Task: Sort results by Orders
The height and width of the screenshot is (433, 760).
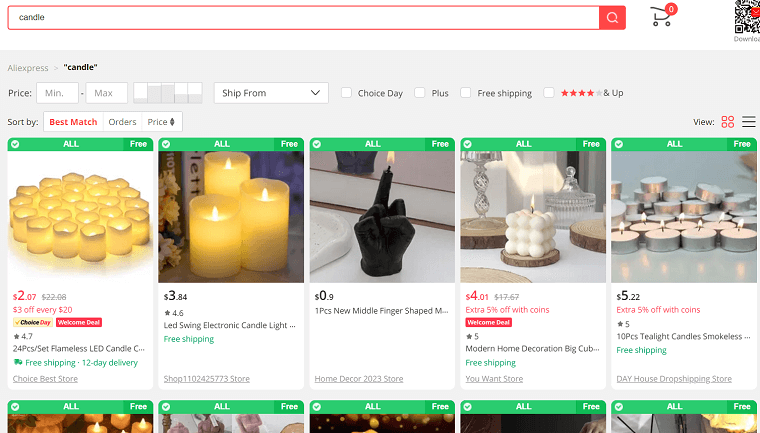Action: coord(122,122)
